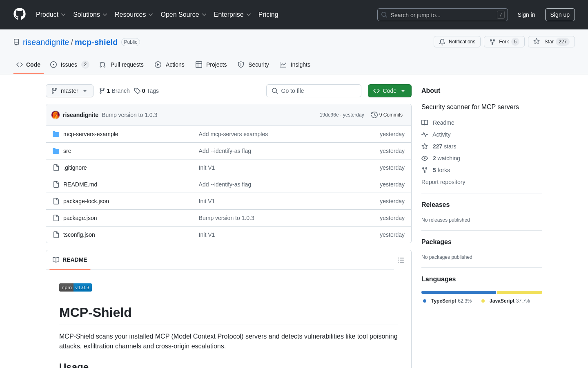This screenshot has height=368, width=588.
Task: Expand the Enterprise menu
Action: point(232,15)
